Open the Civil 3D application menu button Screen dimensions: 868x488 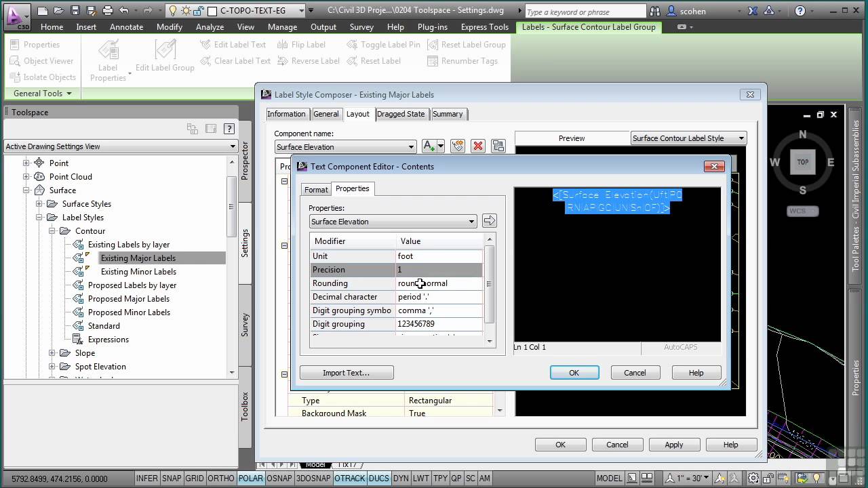point(17,16)
